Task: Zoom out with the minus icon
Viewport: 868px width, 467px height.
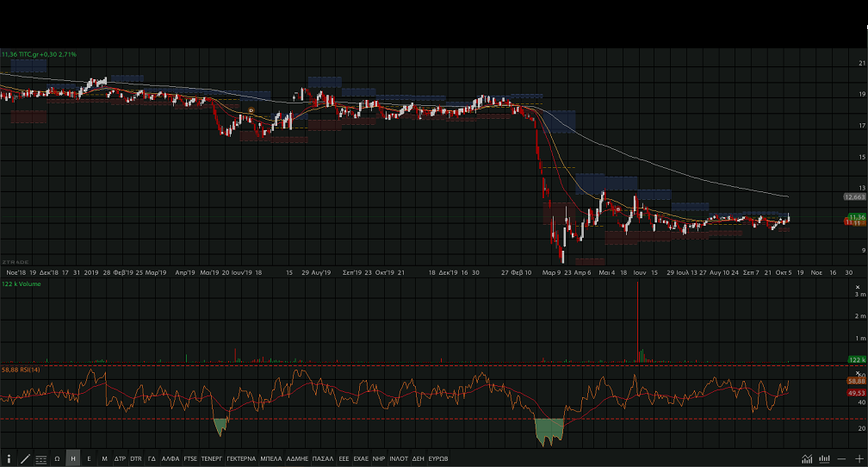Action: pos(842,459)
